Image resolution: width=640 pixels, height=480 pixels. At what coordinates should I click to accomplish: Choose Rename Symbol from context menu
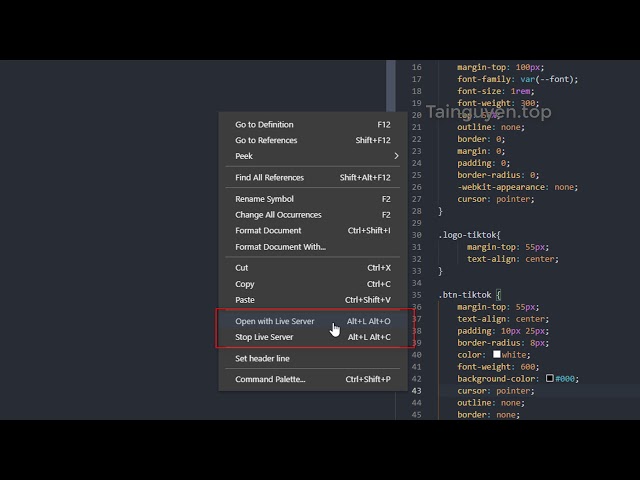(x=313, y=199)
